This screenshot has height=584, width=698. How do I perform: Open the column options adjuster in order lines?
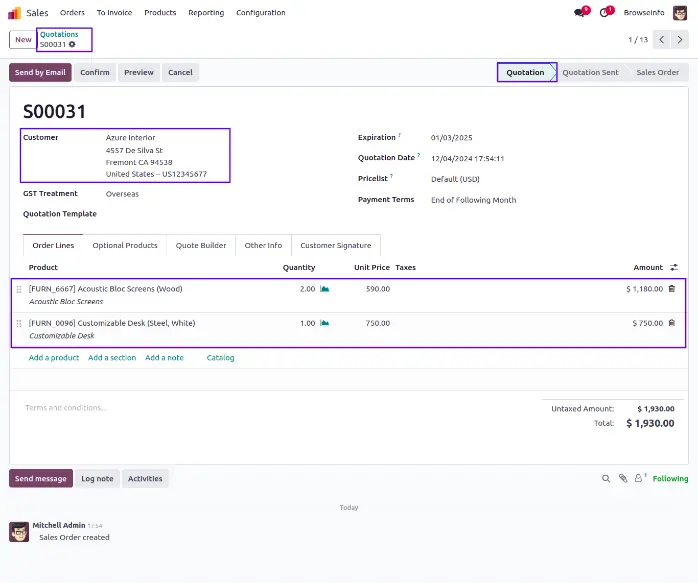tap(674, 268)
